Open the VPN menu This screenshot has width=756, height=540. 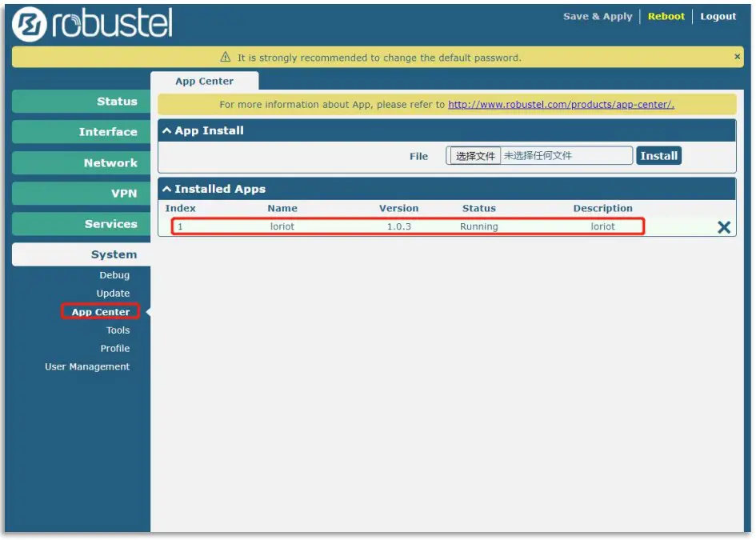point(81,194)
